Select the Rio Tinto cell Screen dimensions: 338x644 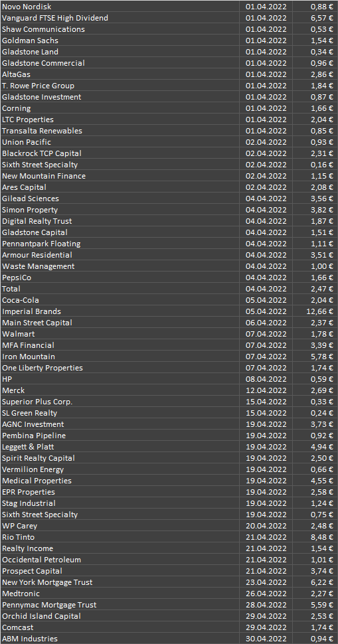[120, 538]
